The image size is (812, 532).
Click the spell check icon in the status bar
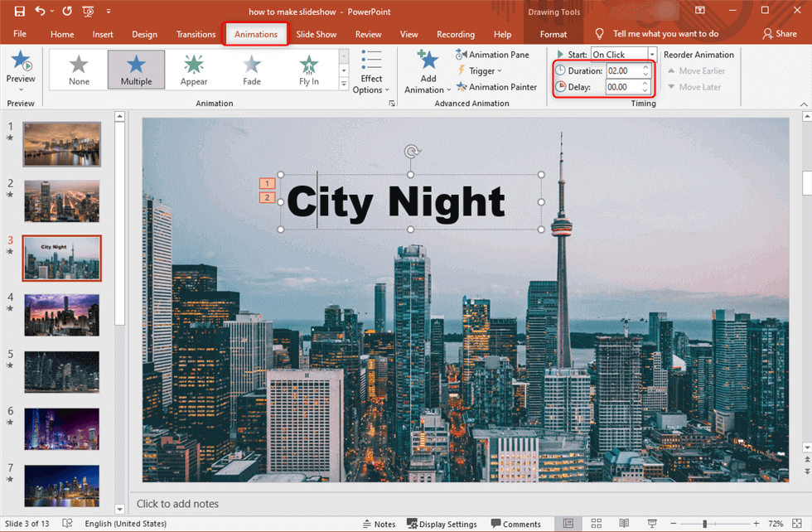(x=67, y=523)
